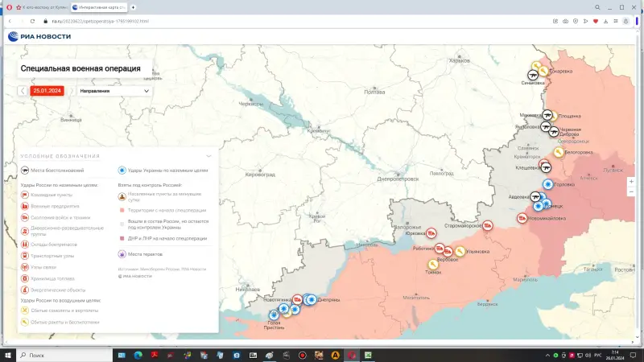Click the combat marker at Синьковка
The height and width of the screenshot is (362, 644).
(533, 75)
